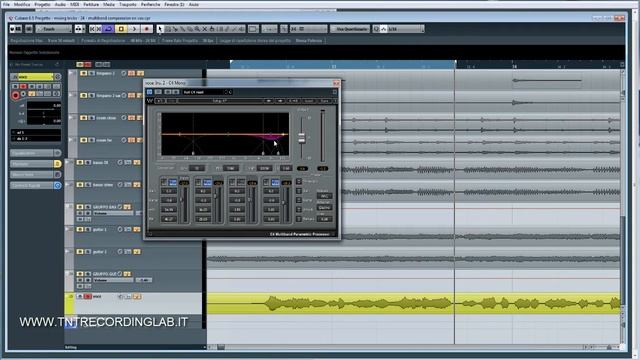Toggle the Cycle loop button in toolbar
The image size is (640, 360).
click(x=108, y=29)
